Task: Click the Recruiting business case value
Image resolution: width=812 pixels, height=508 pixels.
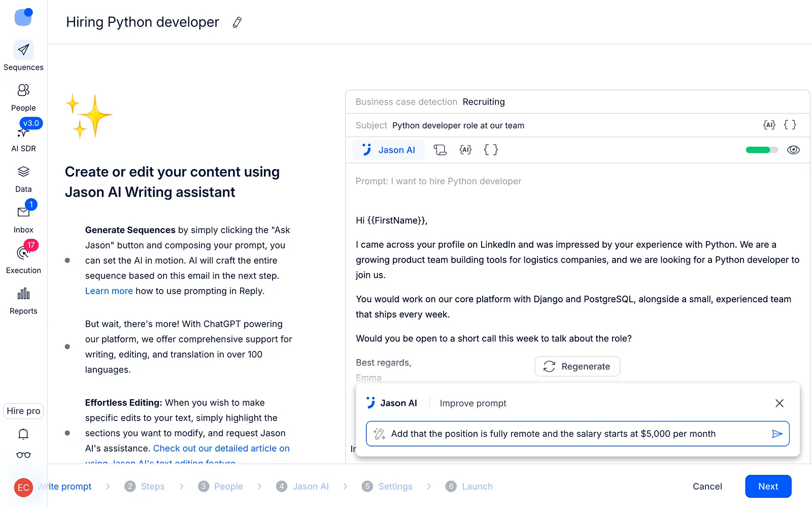Action: [484, 102]
